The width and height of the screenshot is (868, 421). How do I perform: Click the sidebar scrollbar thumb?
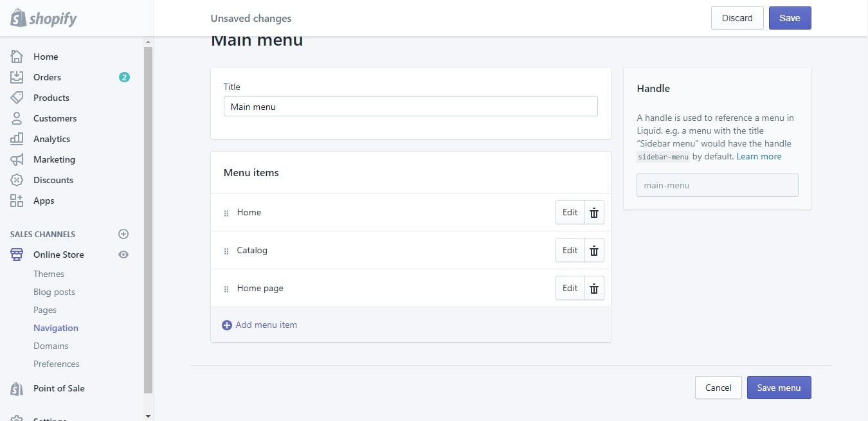[x=149, y=220]
